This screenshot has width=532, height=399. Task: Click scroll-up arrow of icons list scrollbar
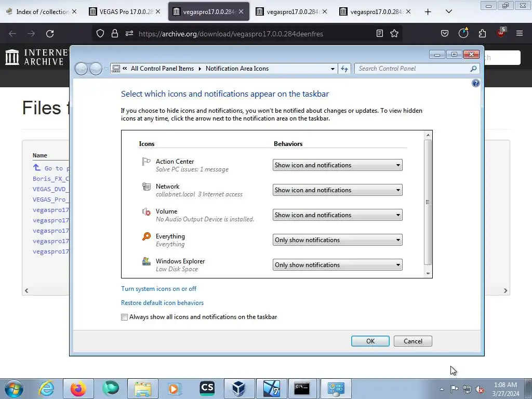(x=428, y=135)
